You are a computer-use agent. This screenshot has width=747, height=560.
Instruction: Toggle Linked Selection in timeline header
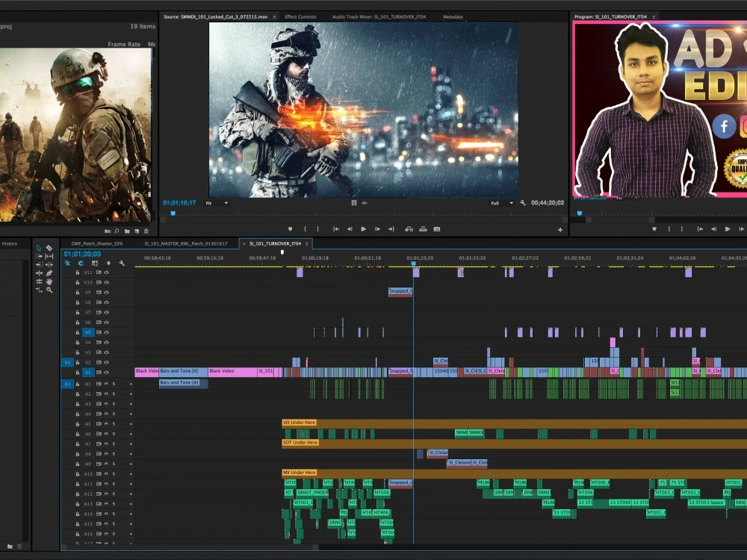pyautogui.click(x=95, y=264)
